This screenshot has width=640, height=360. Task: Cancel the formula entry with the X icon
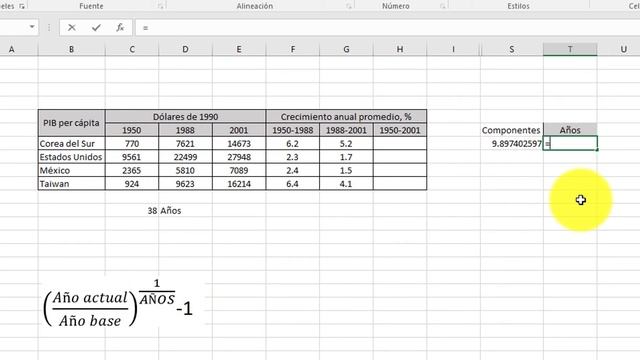coord(72,28)
